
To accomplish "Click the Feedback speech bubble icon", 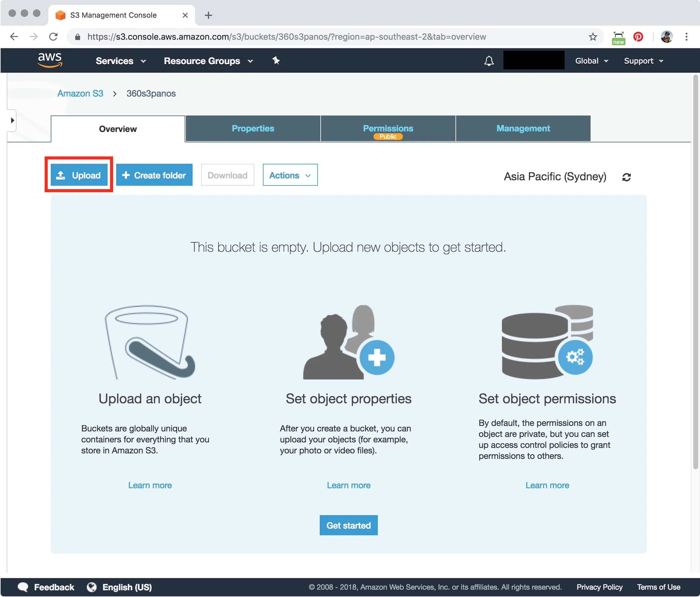I will pyautogui.click(x=23, y=587).
